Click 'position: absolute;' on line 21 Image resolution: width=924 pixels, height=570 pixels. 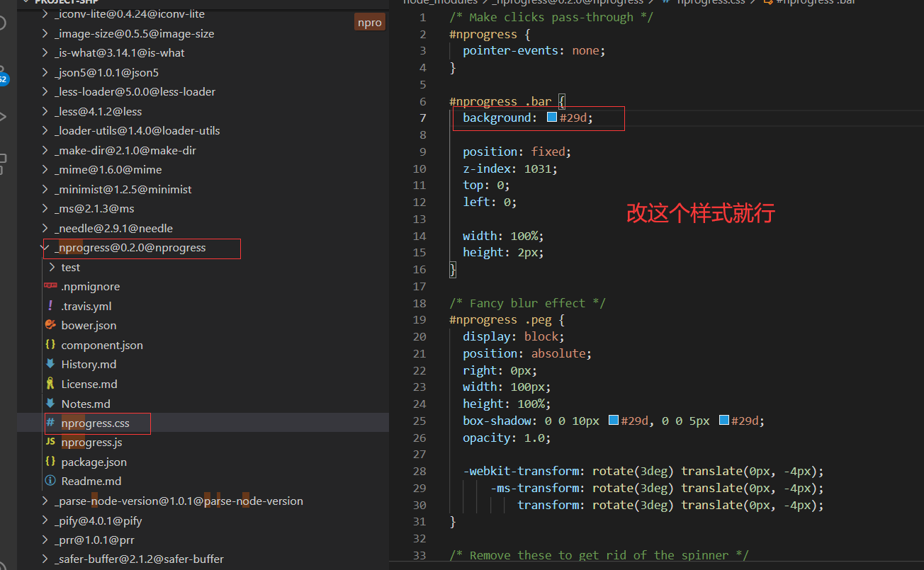click(527, 353)
